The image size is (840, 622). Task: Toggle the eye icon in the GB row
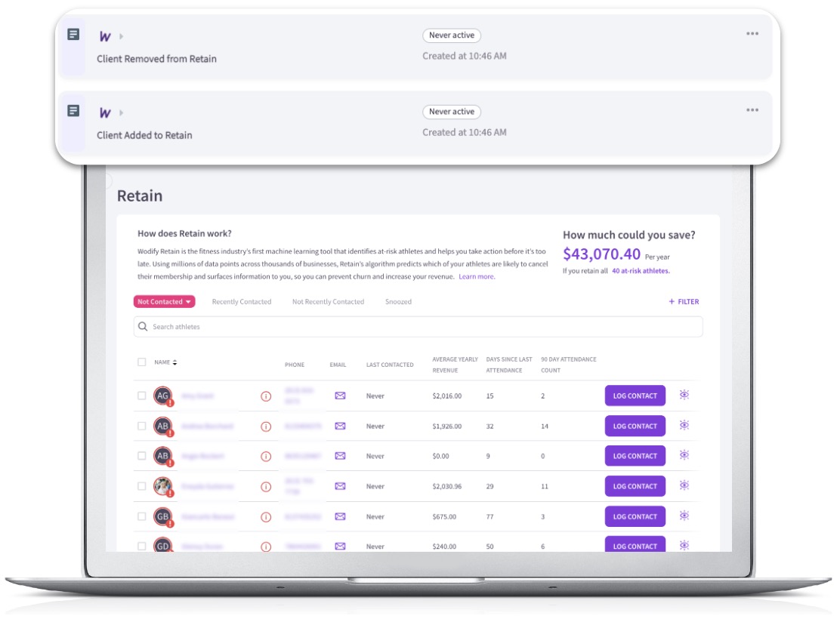click(684, 516)
